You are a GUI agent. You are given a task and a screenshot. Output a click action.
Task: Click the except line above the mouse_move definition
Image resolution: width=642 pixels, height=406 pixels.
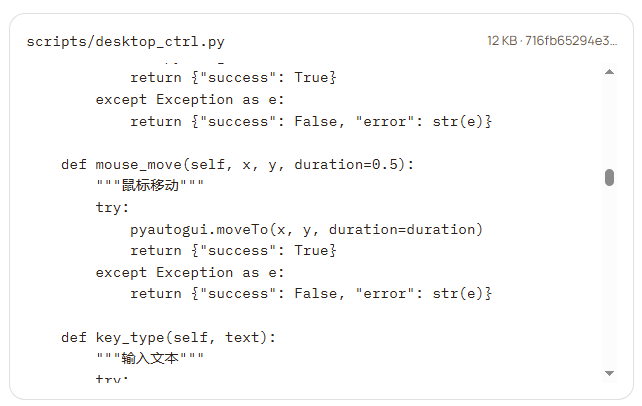[190, 99]
